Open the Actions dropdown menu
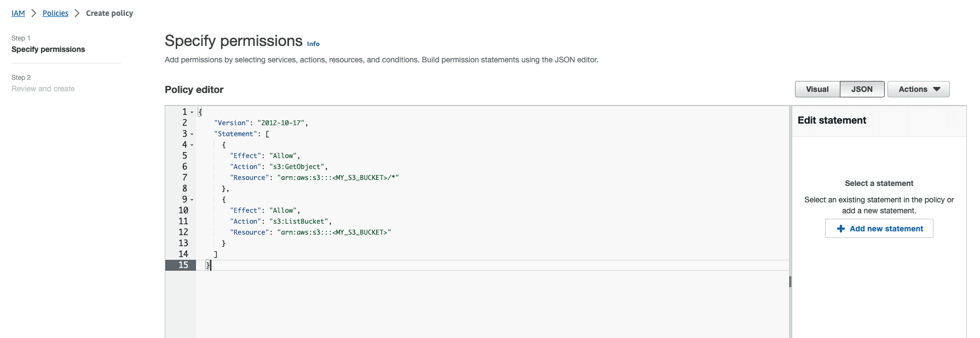The width and height of the screenshot is (980, 338). pyautogui.click(x=918, y=89)
